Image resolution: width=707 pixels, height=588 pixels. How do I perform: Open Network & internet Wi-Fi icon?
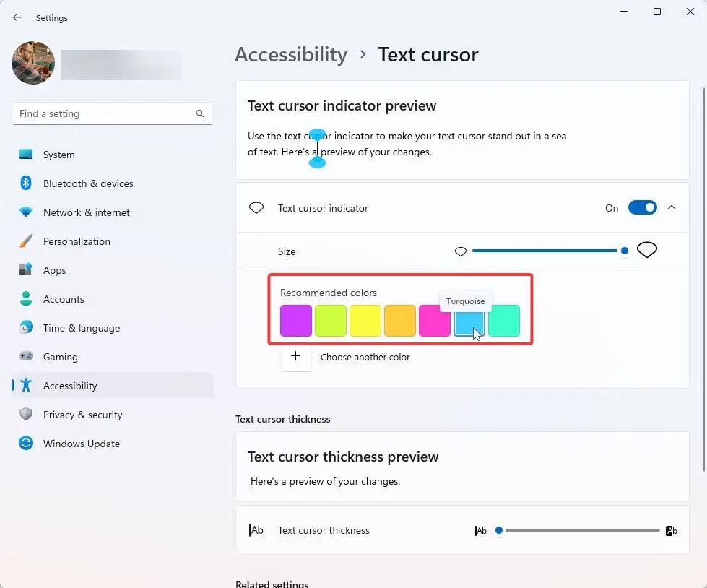coord(26,212)
